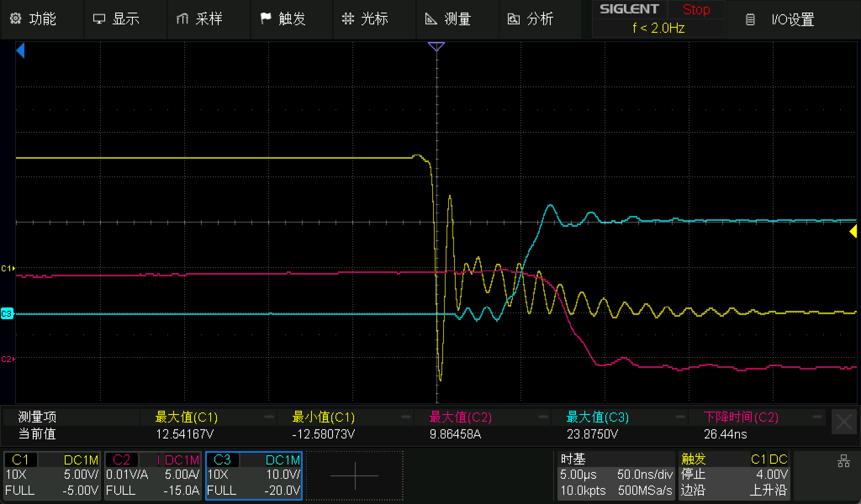Image resolution: width=861 pixels, height=504 pixels.
Task: Remove the 最大值(C3) measurement
Action: click(x=680, y=417)
